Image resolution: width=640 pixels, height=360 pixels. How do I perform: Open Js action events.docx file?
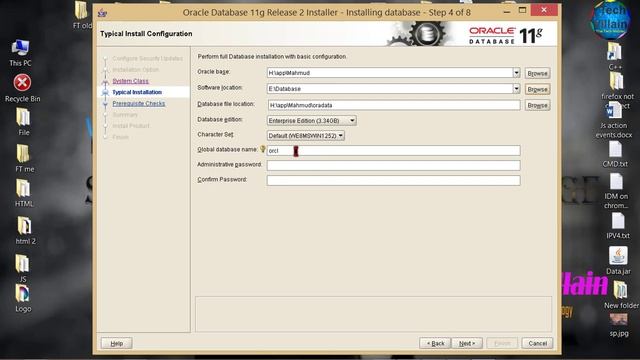(x=614, y=120)
